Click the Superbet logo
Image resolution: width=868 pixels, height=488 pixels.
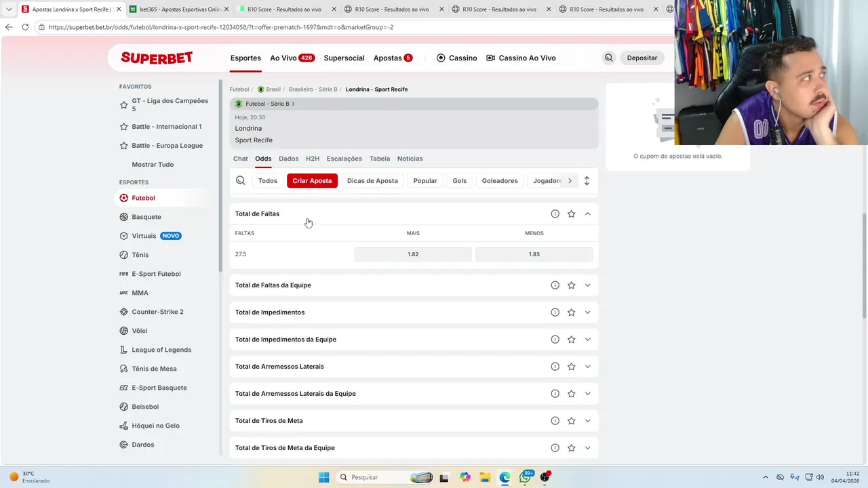(x=157, y=58)
